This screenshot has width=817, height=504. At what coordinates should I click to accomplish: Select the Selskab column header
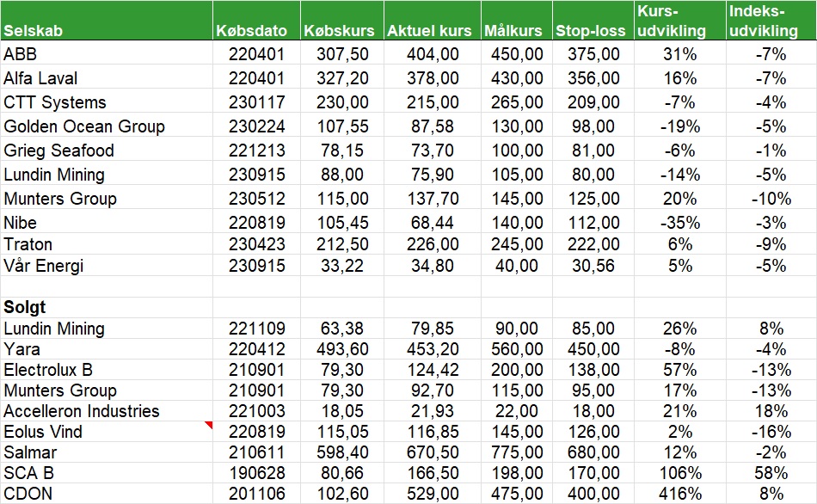pyautogui.click(x=34, y=31)
